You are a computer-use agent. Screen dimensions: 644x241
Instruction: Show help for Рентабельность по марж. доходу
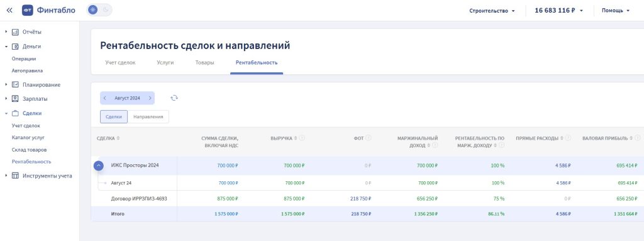tap(501, 145)
